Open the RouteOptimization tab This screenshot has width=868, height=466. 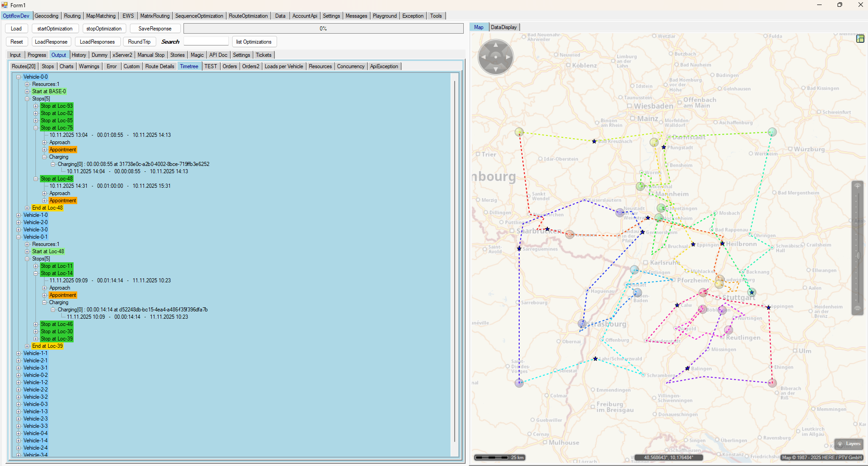tap(248, 16)
